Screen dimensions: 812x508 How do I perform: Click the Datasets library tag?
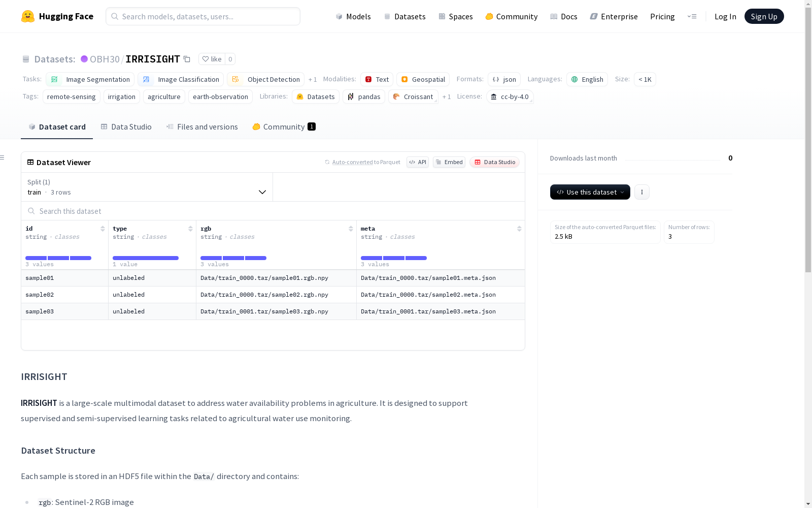[x=316, y=97]
